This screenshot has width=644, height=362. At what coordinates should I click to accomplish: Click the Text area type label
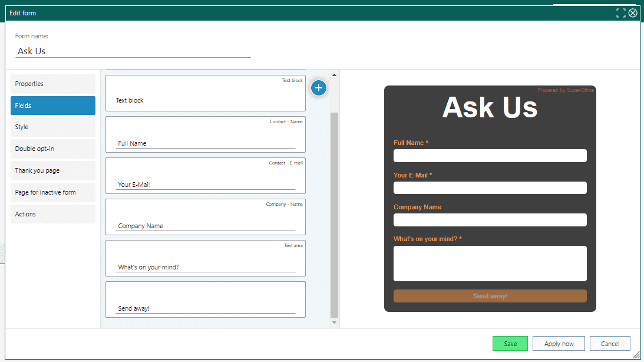(293, 245)
